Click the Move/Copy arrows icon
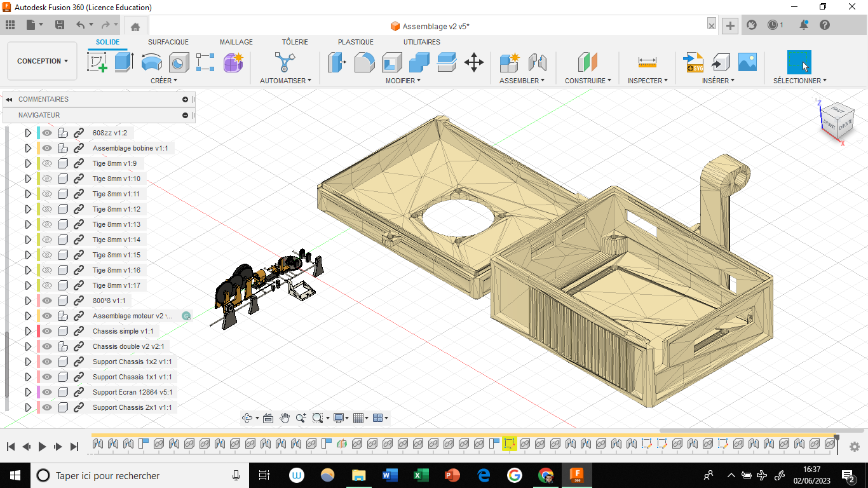 click(474, 62)
